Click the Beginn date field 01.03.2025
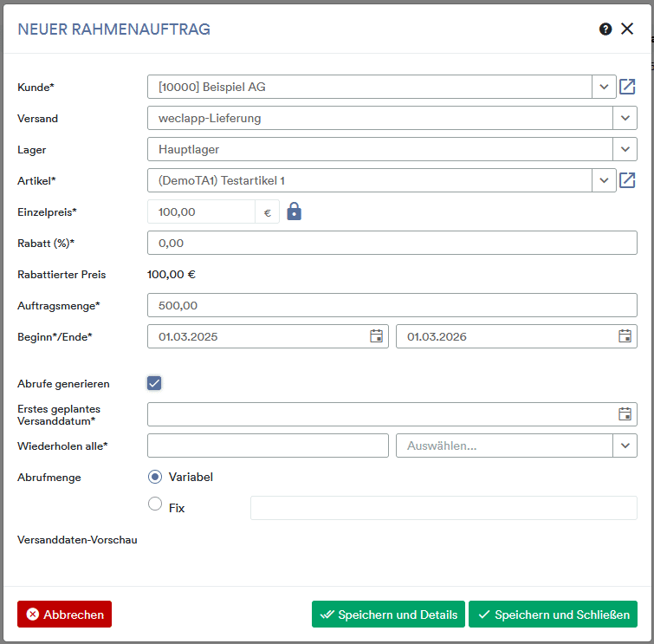The height and width of the screenshot is (644, 654). click(268, 336)
